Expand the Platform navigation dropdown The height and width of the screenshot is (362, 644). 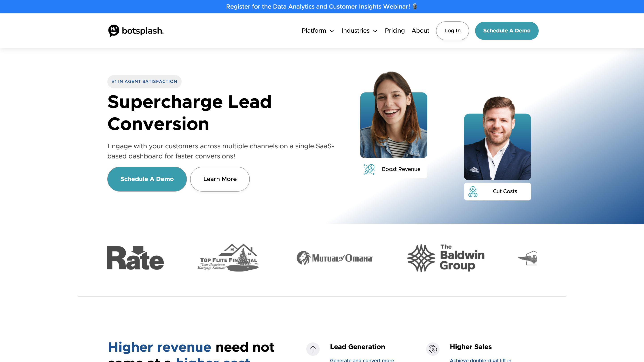click(318, 30)
